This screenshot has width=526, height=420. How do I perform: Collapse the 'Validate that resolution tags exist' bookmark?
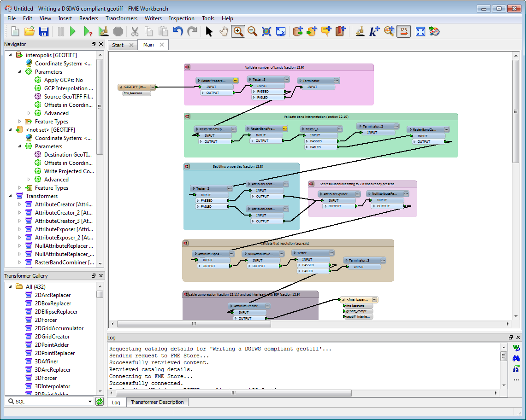coord(186,243)
